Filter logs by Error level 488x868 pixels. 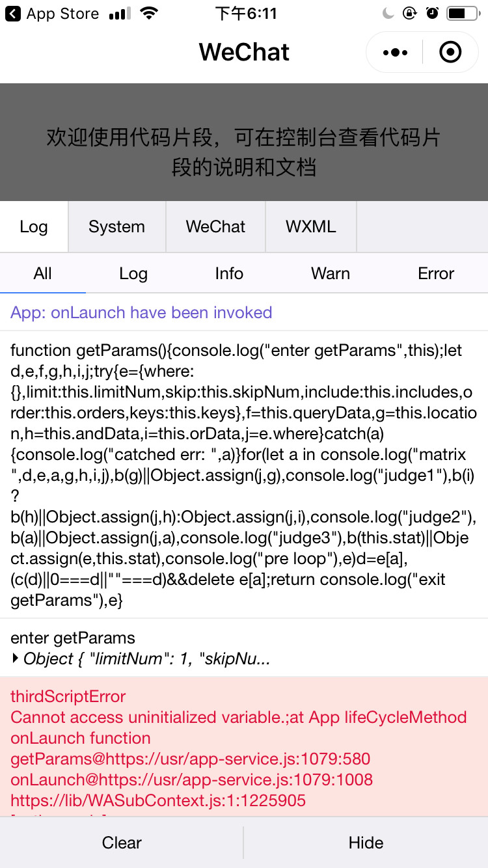436,273
